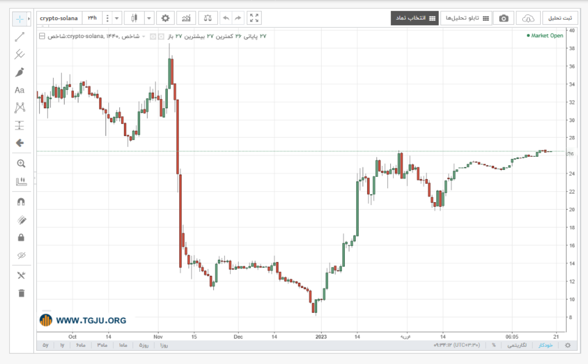Select the pitchfork drawing tool

pos(20,54)
